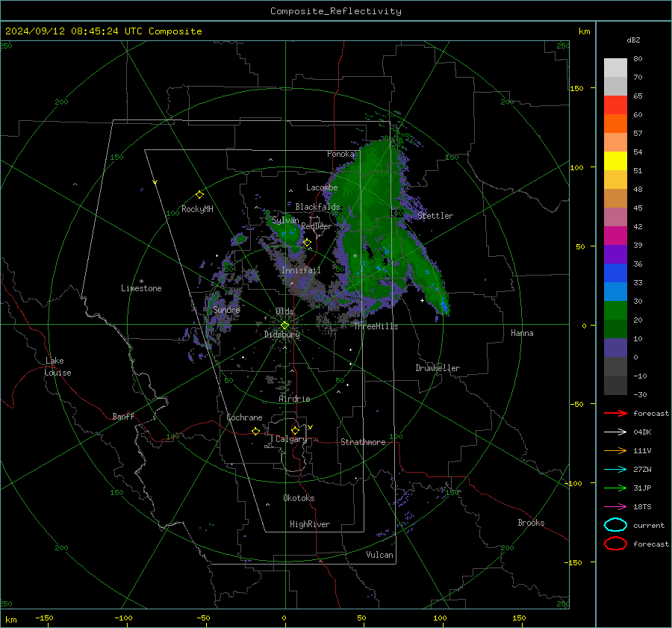
Task: Click the Drumheller city label
Action: click(438, 368)
